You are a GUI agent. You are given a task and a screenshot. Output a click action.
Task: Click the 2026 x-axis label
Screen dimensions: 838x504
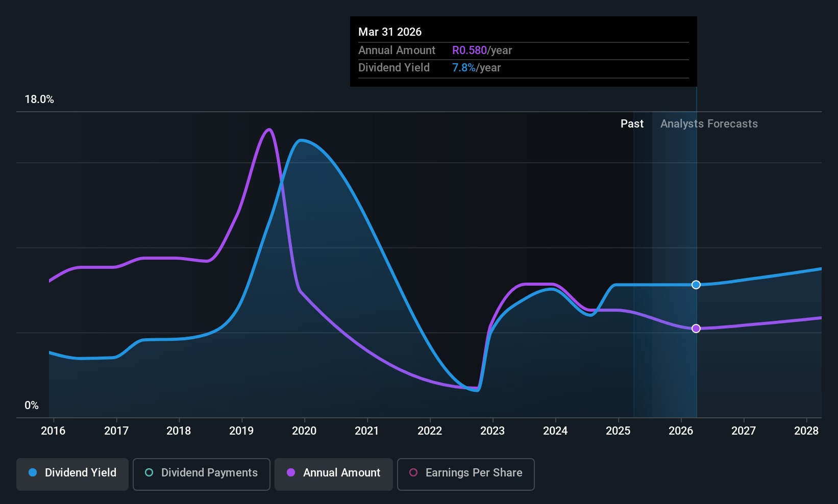pos(681,431)
